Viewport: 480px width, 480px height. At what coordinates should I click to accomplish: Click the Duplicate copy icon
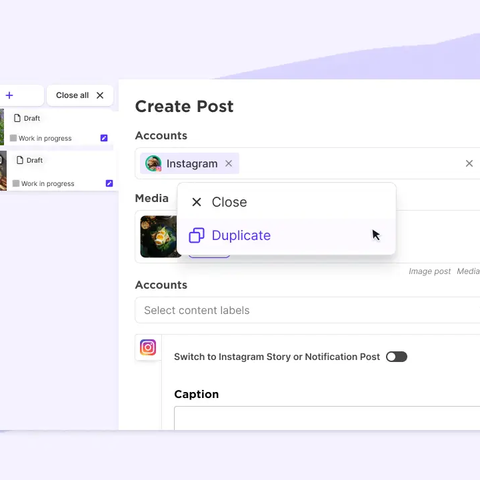197,235
